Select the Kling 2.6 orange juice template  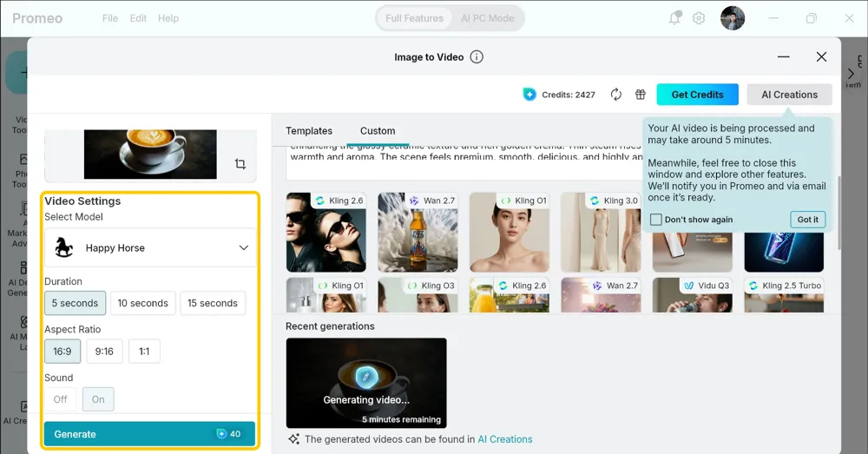(510, 295)
